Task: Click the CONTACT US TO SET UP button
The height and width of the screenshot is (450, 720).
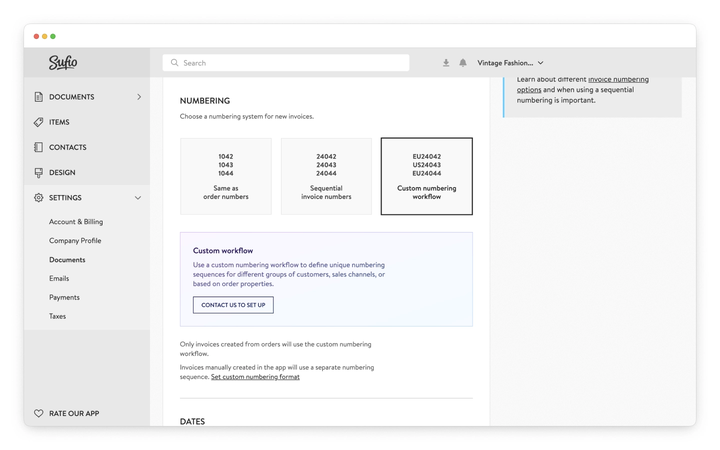Action: pyautogui.click(x=233, y=305)
